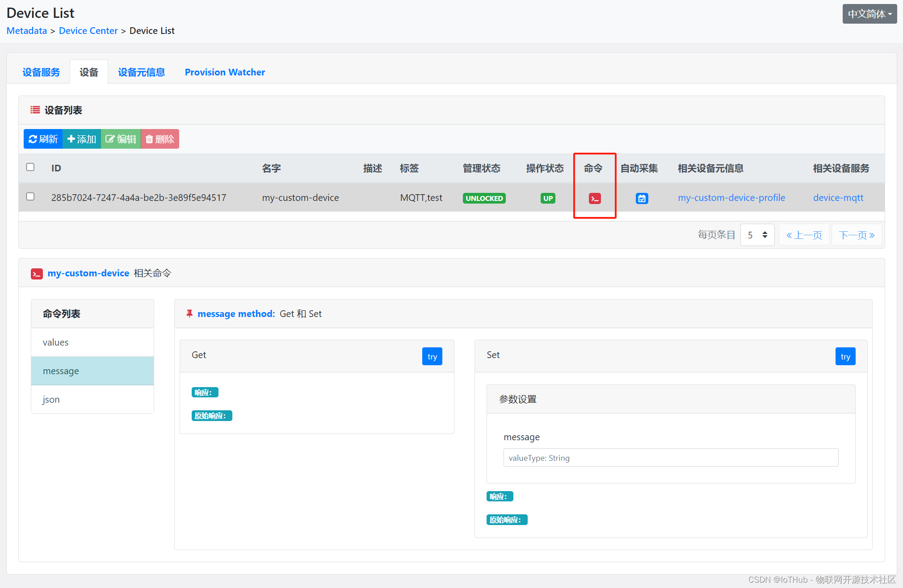Click the MQTT,test label cell
The height and width of the screenshot is (588, 903).
point(421,198)
